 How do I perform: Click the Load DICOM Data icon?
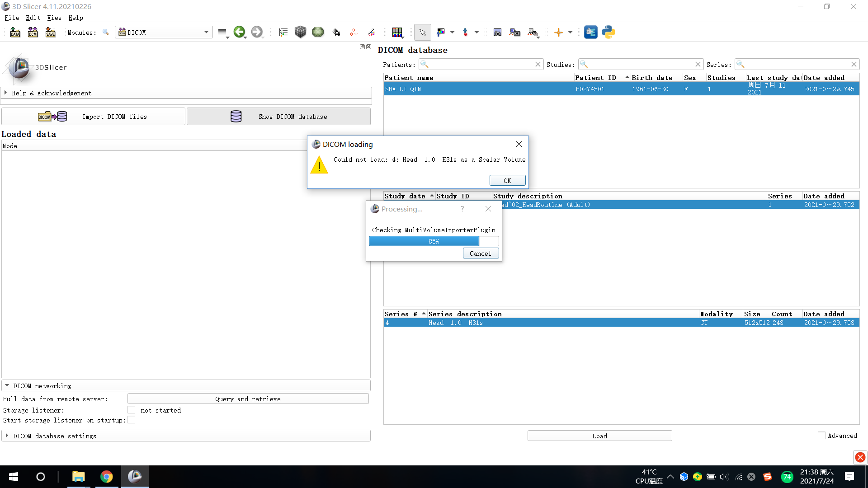pos(33,32)
